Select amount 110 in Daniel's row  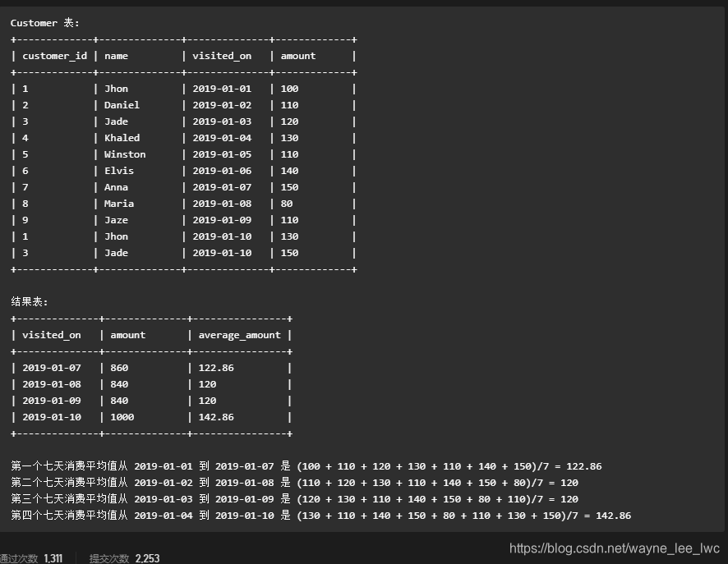click(x=289, y=105)
